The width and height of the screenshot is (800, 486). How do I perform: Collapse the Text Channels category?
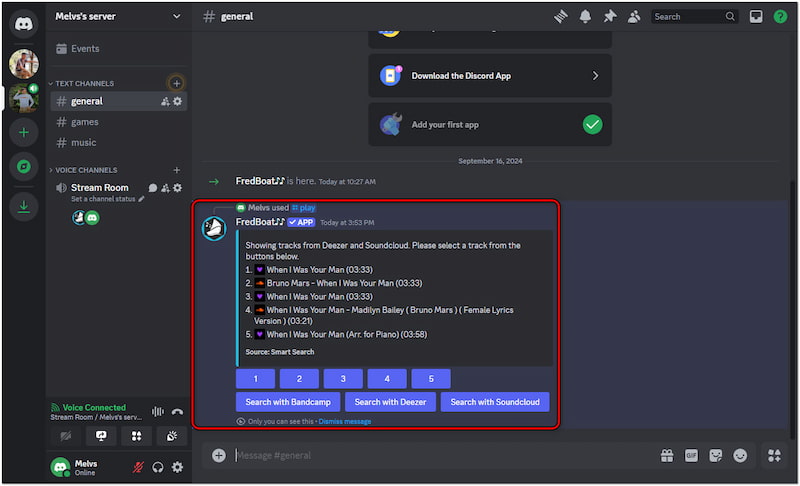84,83
